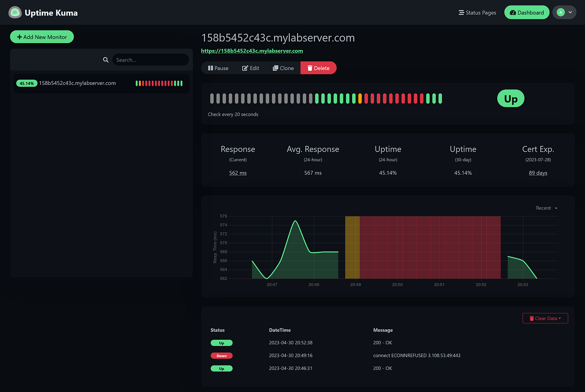The image size is (585, 392).
Task: Click the 24-hour uptime value 45.14%
Action: [x=388, y=173]
